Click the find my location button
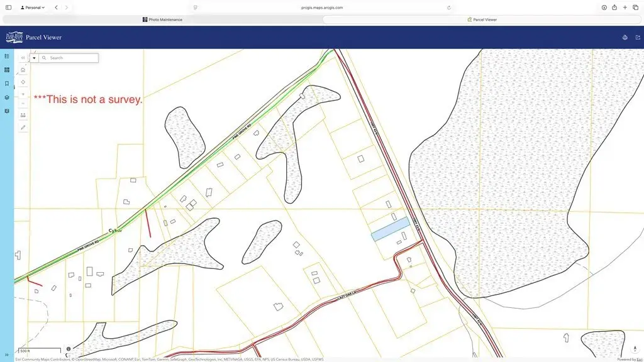 (x=23, y=82)
